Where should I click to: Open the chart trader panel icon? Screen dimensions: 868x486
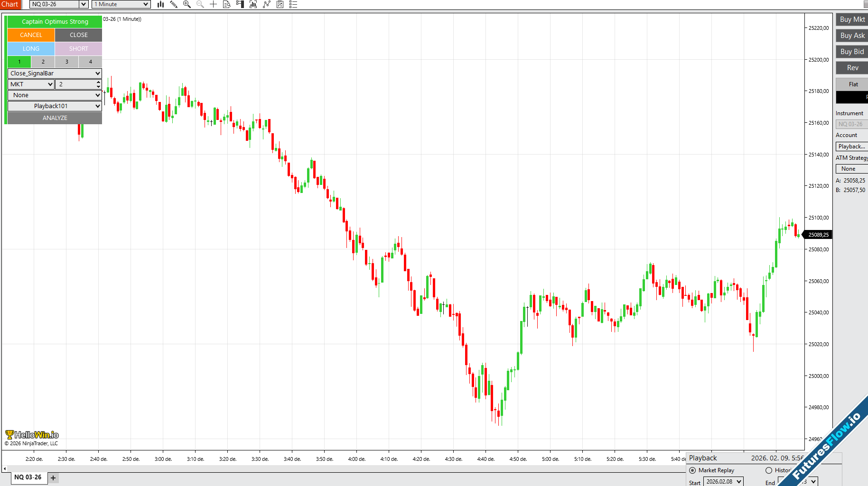tap(240, 4)
